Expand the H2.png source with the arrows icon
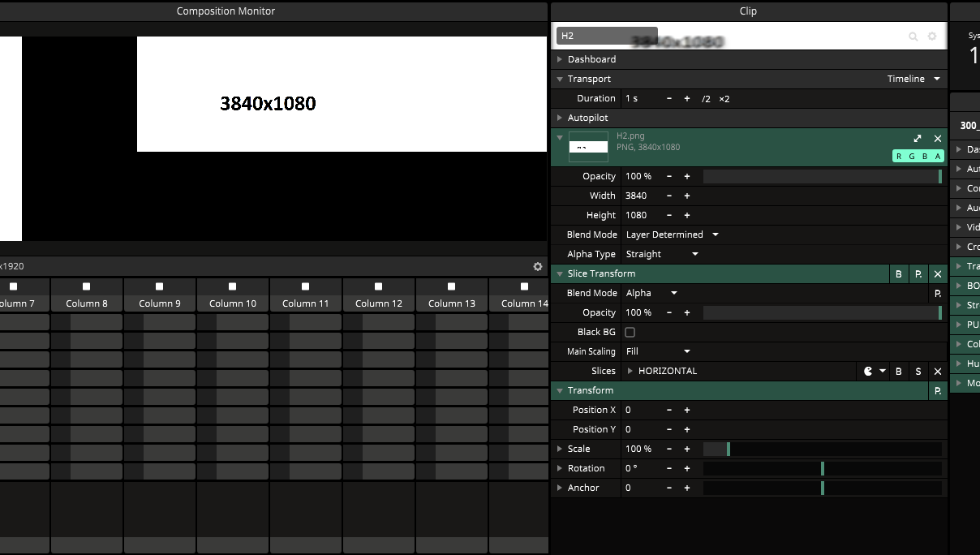Viewport: 980px width, 555px height. 918,139
